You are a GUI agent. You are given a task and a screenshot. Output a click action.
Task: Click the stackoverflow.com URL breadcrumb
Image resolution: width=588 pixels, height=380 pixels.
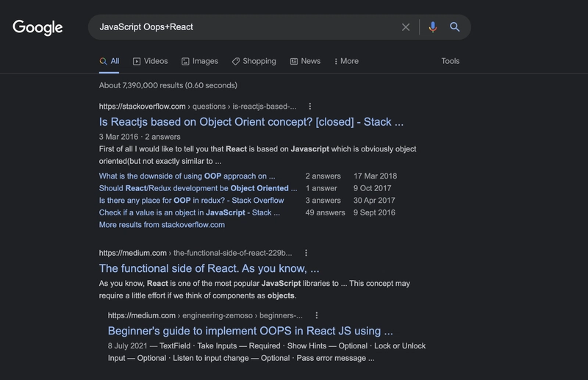pos(198,107)
